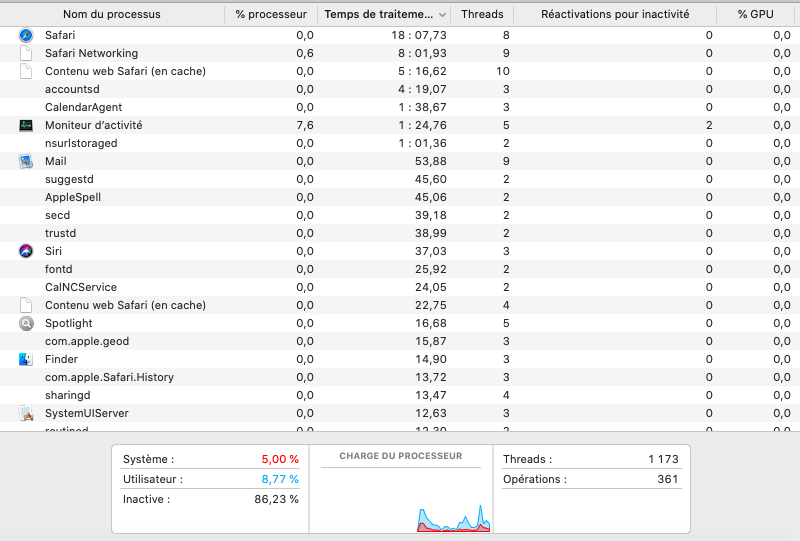Image resolution: width=800 pixels, height=541 pixels.
Task: Click the Système 5,00 % value
Action: 280,459
